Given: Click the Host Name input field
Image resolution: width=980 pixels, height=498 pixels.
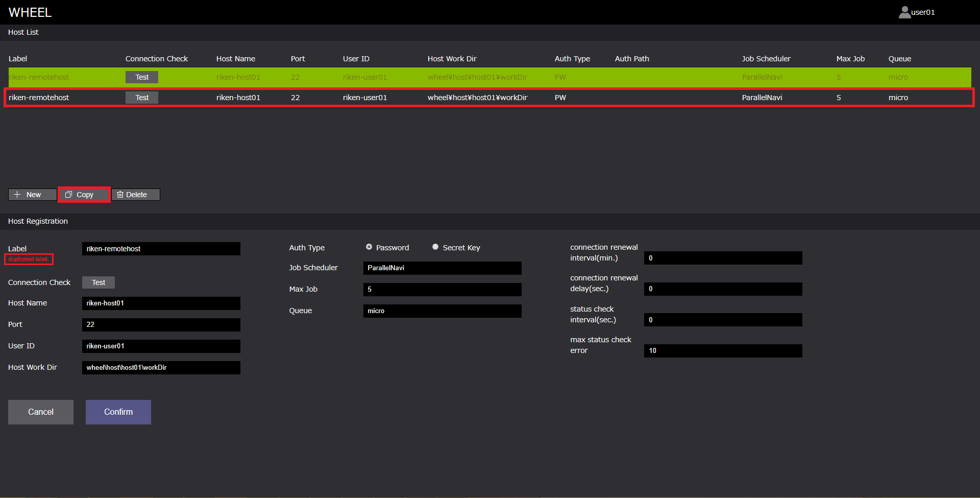Looking at the screenshot, I should coord(161,303).
